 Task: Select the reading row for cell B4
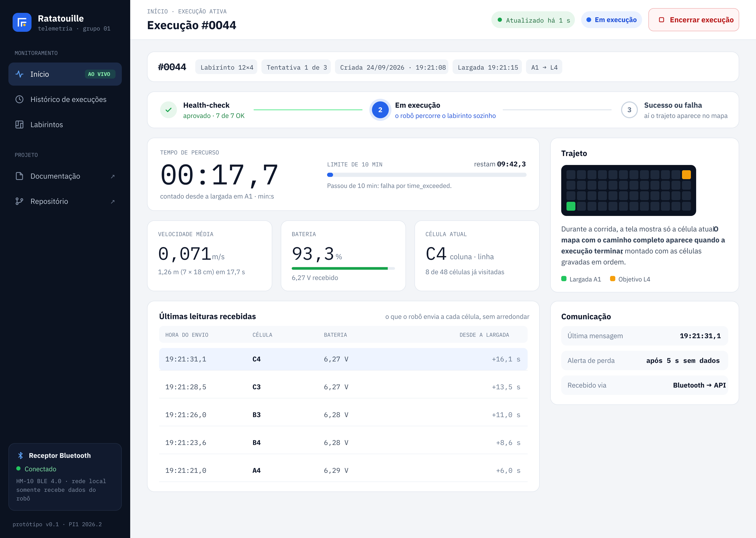(x=343, y=443)
